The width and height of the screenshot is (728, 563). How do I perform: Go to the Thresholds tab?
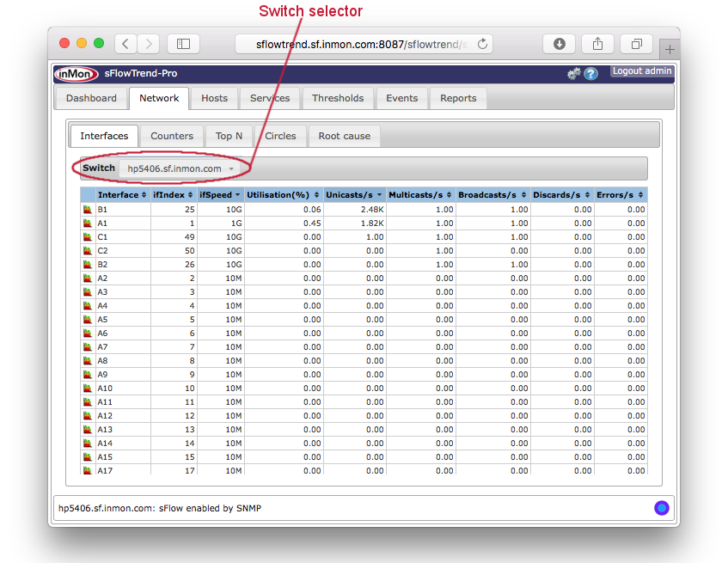(x=338, y=98)
